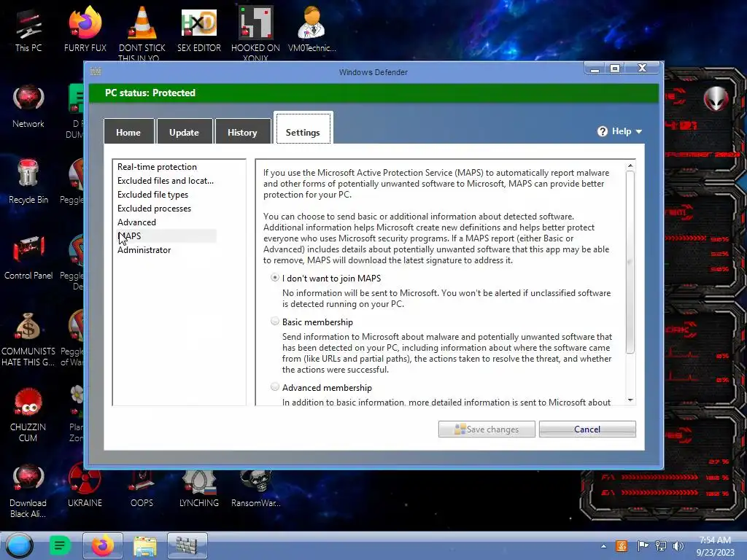Viewport: 747px width, 560px height.
Task: Open the HOOKED ON XONIX shortcut
Action: pyautogui.click(x=255, y=32)
